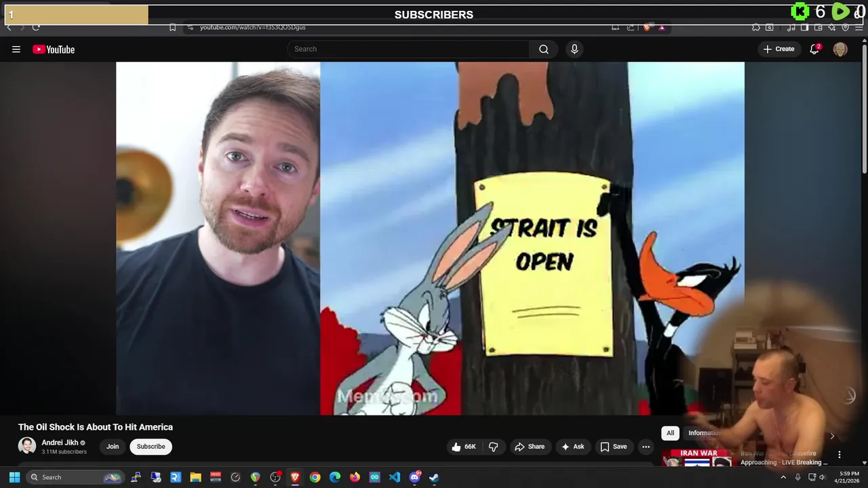Click the Create button
The height and width of the screenshot is (488, 868).
pyautogui.click(x=779, y=49)
